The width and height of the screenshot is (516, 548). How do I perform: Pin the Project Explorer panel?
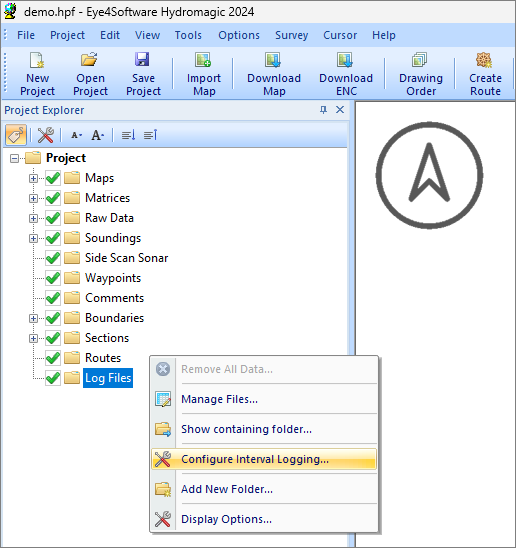323,110
